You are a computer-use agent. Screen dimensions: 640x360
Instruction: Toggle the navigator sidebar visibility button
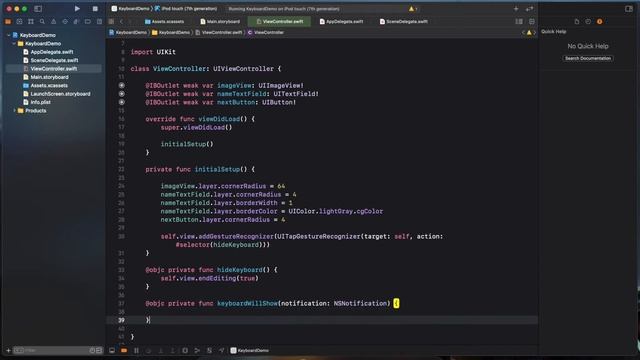coord(38,9)
